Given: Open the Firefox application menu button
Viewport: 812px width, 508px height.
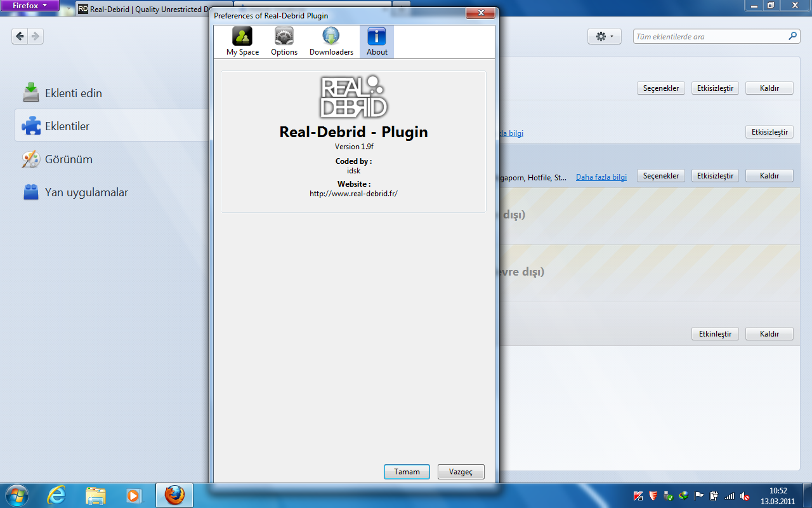Looking at the screenshot, I should coord(30,6).
